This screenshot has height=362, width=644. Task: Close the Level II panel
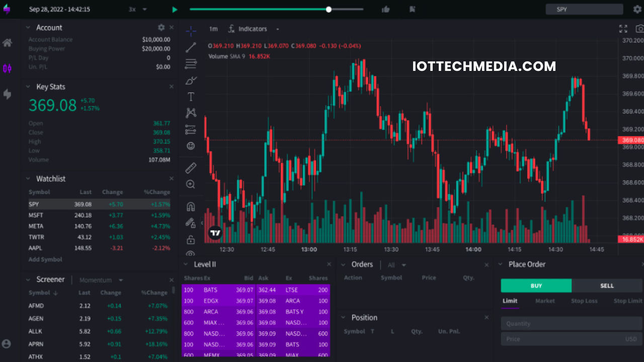pyautogui.click(x=329, y=264)
